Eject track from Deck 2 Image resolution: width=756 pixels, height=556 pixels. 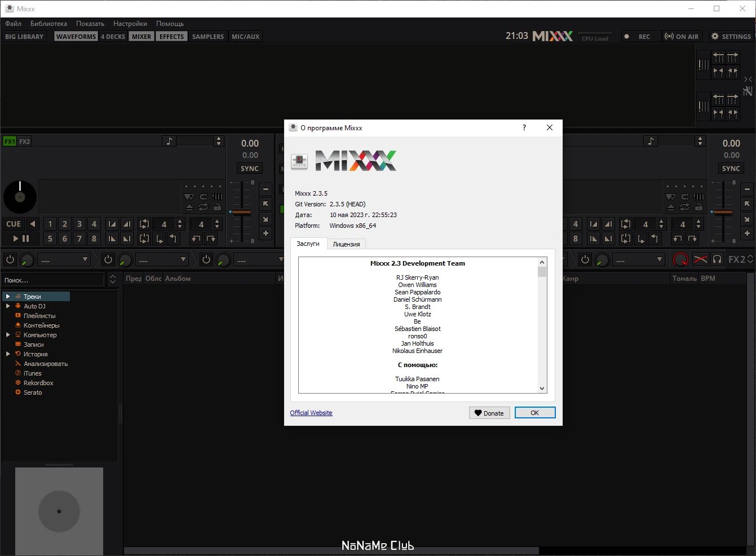click(671, 207)
